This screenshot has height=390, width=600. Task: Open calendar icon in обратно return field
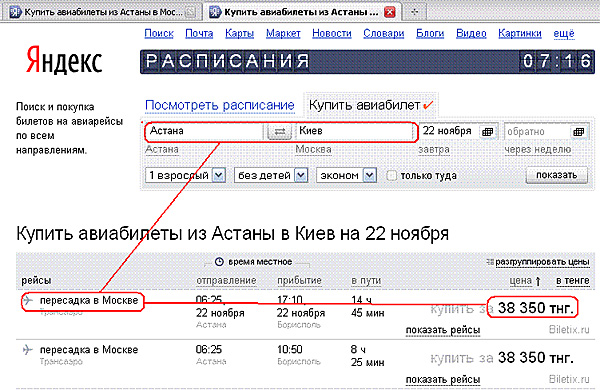579,132
